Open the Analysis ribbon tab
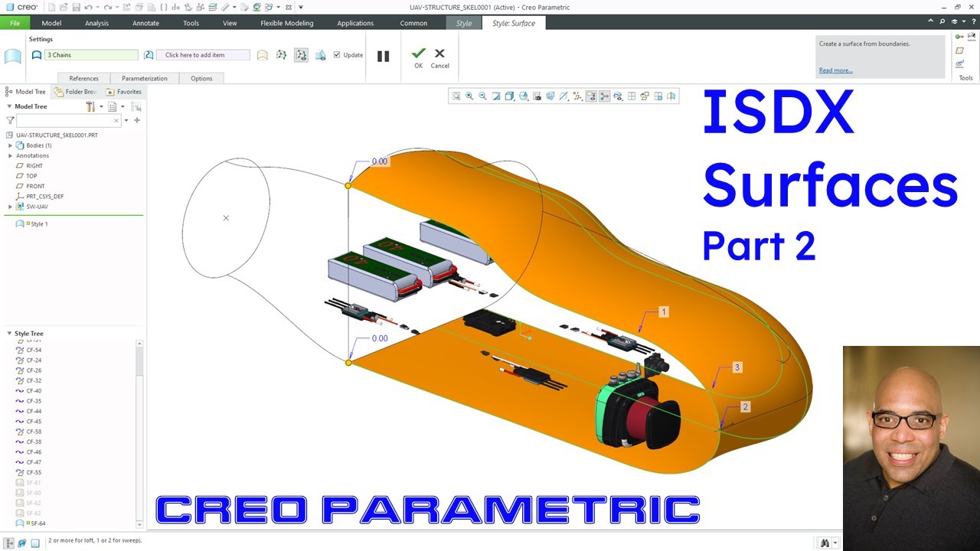This screenshot has width=980, height=551. point(96,23)
